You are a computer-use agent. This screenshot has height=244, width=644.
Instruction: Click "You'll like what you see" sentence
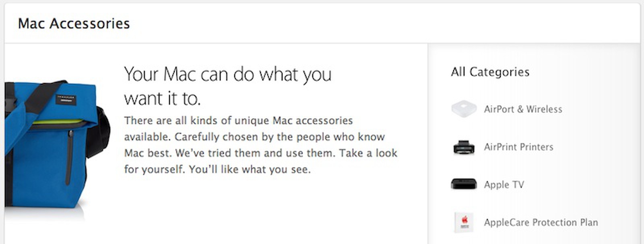tap(250, 169)
